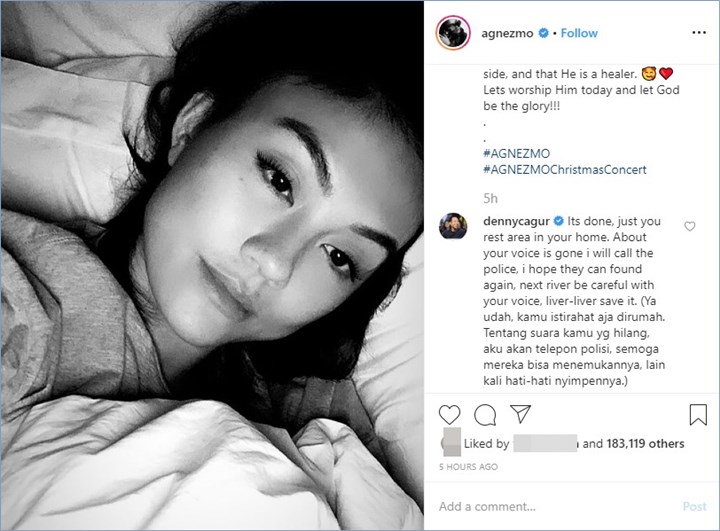The width and height of the screenshot is (720, 531).
Task: View the 183,119 others likes list
Action: point(645,443)
